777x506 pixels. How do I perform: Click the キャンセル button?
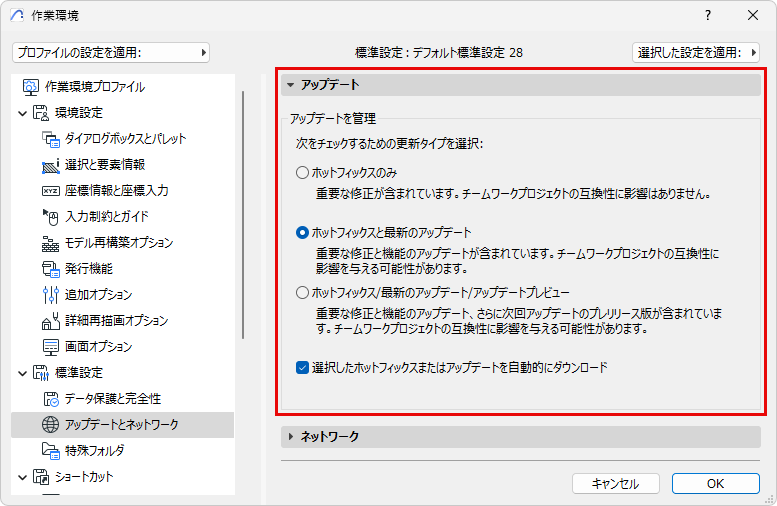click(615, 484)
